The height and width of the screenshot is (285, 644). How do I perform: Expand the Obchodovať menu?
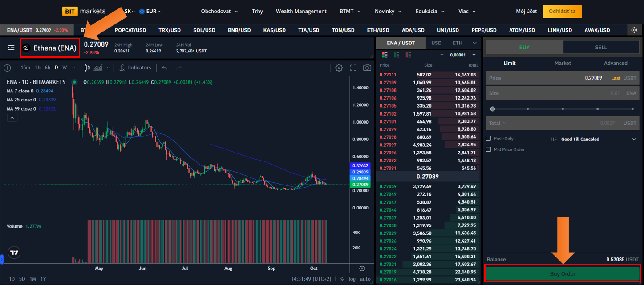coord(219,11)
